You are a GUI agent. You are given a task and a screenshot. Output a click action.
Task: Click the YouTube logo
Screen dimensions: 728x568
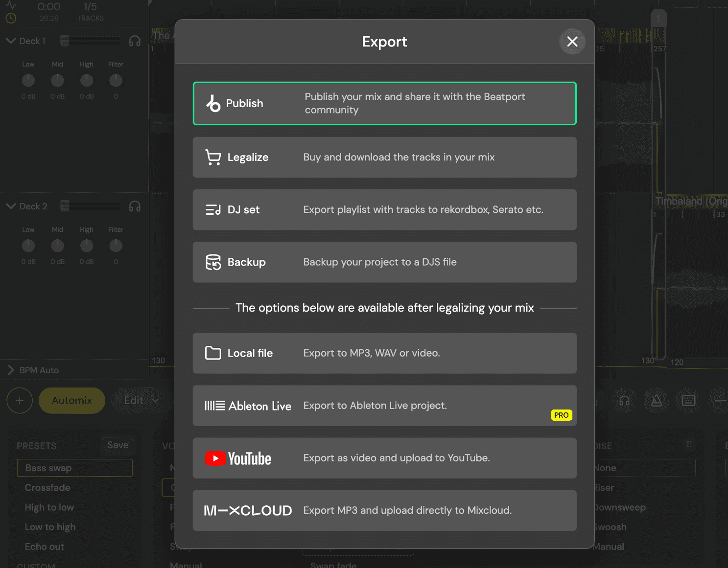point(238,458)
